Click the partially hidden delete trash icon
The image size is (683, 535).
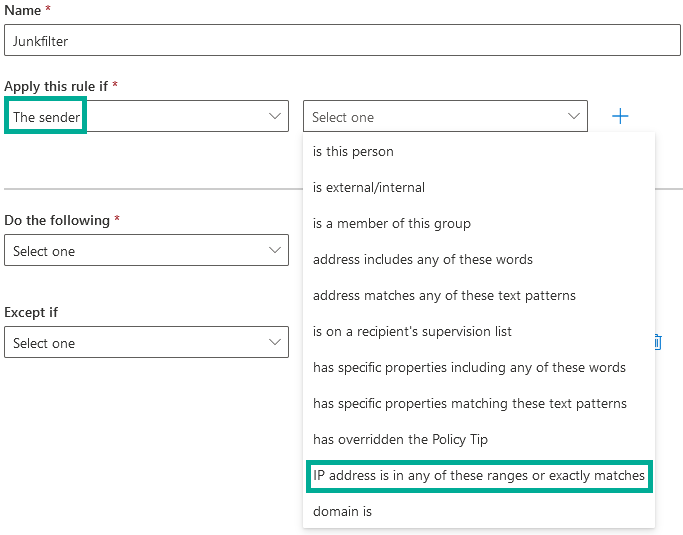[x=658, y=342]
